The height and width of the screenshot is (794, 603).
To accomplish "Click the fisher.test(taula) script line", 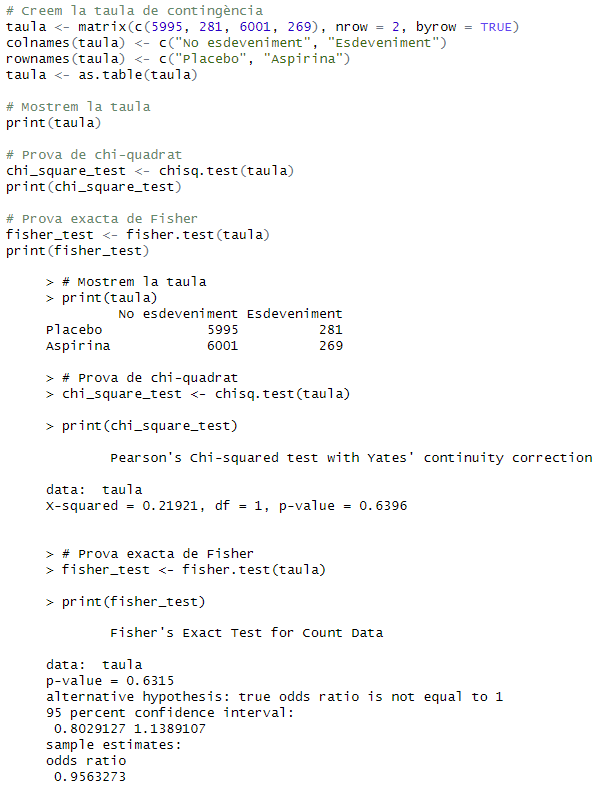I will point(138,235).
